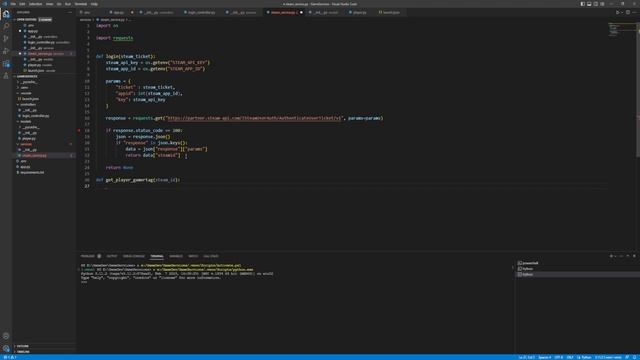
Task: Open the Accounts icon in activity bar
Action: pyautogui.click(x=6, y=336)
